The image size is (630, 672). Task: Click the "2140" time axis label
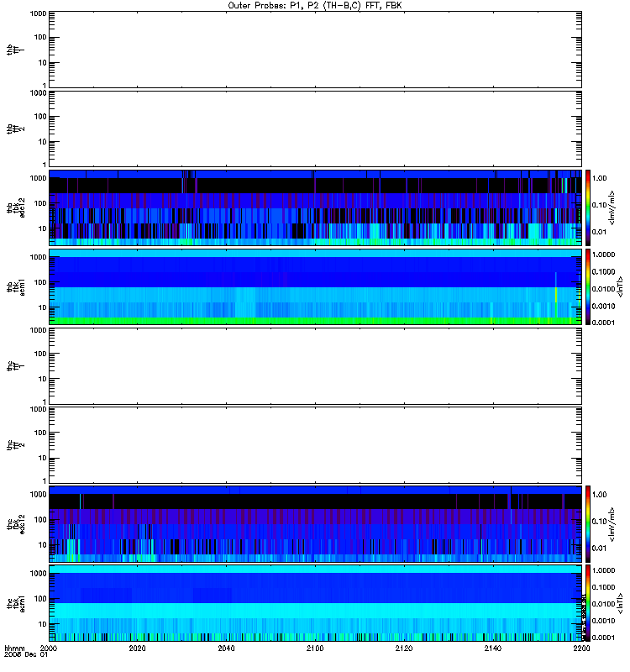click(x=493, y=648)
